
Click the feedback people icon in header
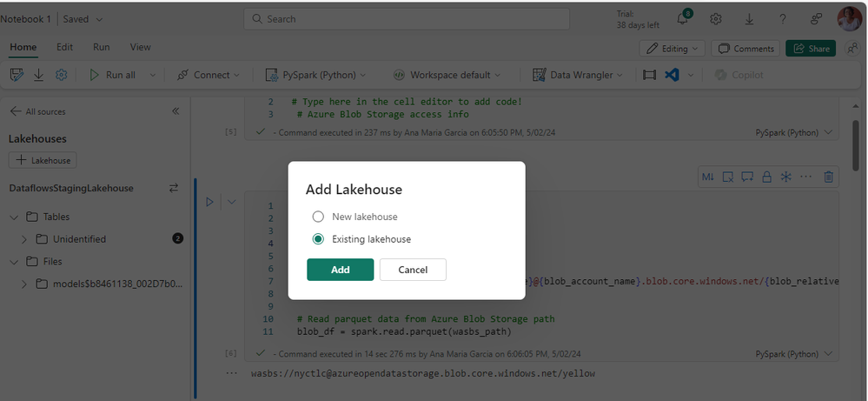point(816,19)
